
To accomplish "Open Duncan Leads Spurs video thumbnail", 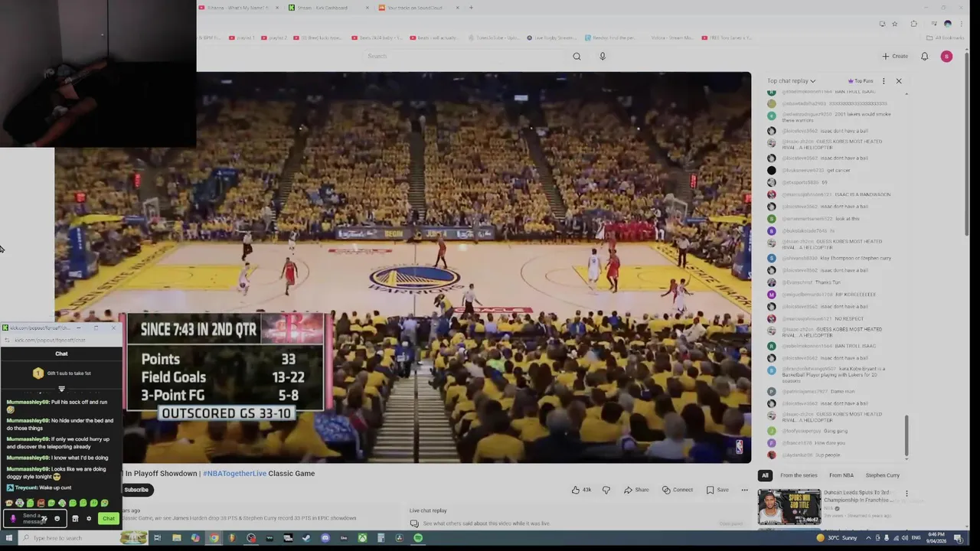I will 789,507.
